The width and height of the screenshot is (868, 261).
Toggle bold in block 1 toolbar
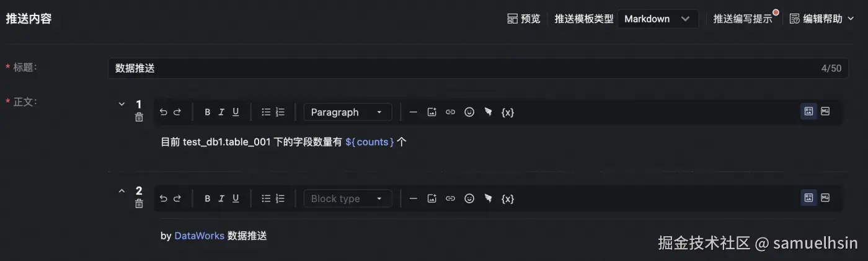coord(207,112)
